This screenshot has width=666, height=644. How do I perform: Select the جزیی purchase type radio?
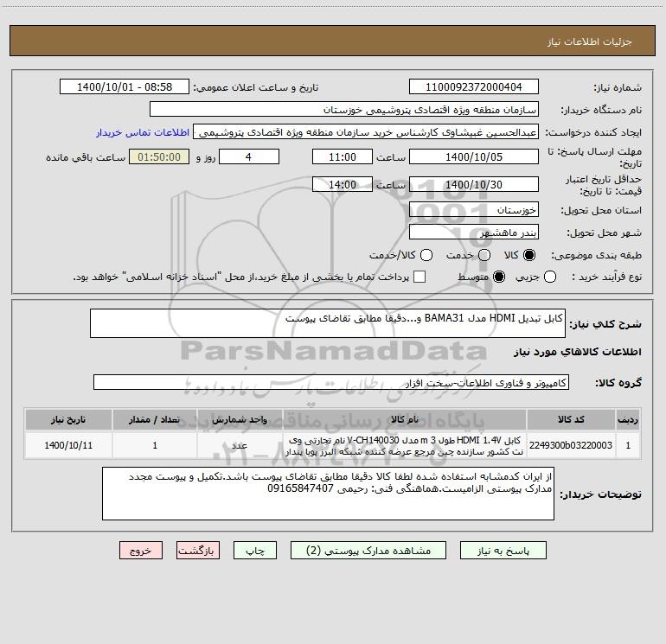[x=550, y=277]
